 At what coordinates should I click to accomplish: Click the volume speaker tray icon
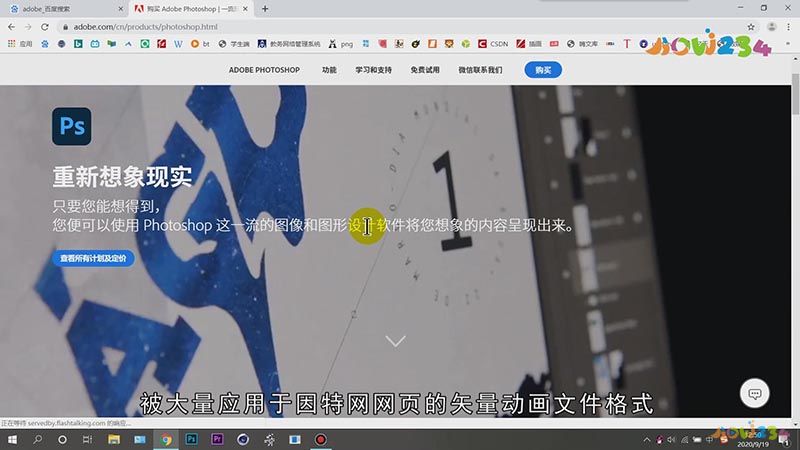[x=671, y=439]
